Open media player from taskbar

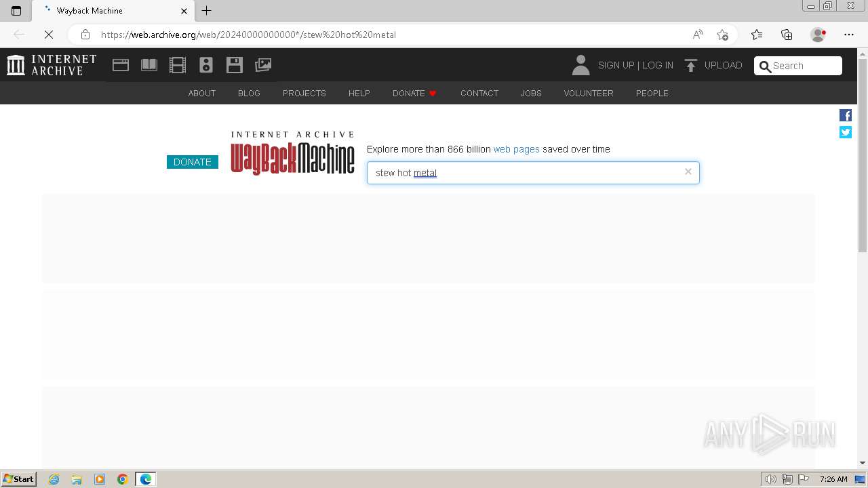coord(100,479)
